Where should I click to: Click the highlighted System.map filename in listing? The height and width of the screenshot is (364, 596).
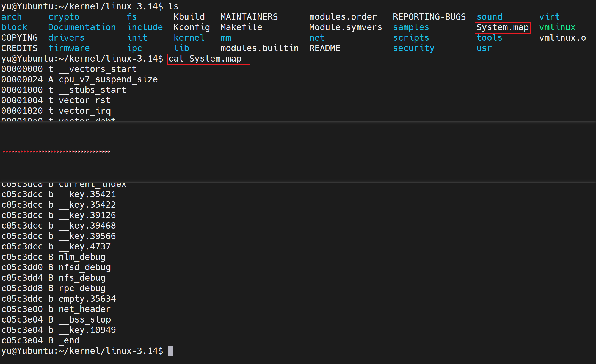[x=502, y=27]
